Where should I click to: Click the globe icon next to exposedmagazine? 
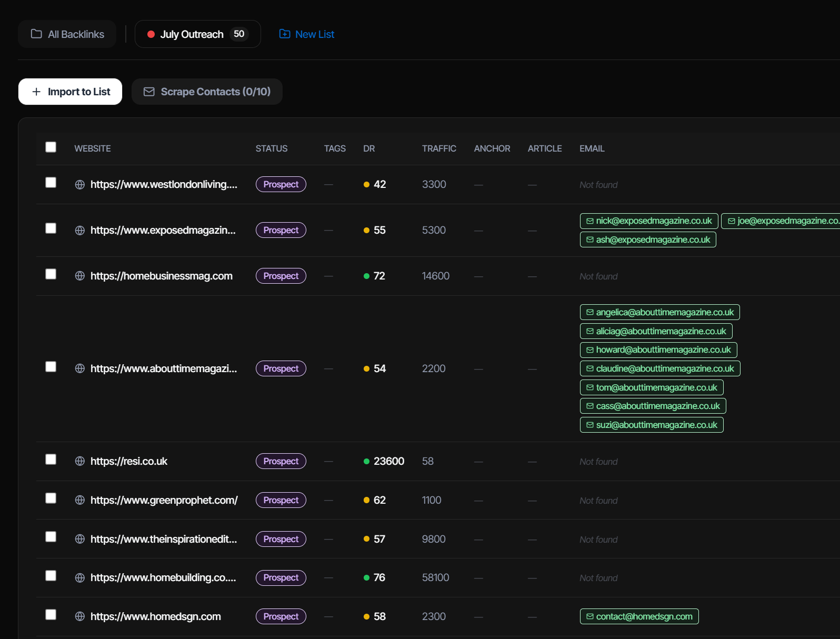tap(80, 231)
